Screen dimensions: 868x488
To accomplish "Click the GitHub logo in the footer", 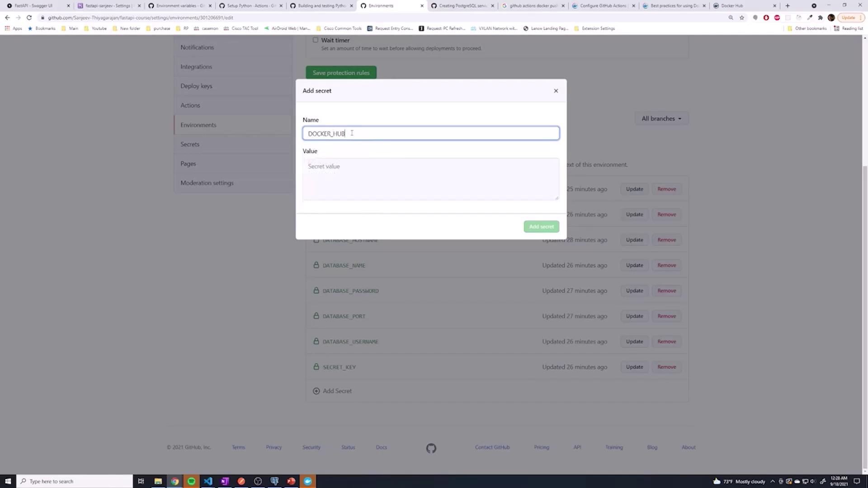I will (431, 448).
